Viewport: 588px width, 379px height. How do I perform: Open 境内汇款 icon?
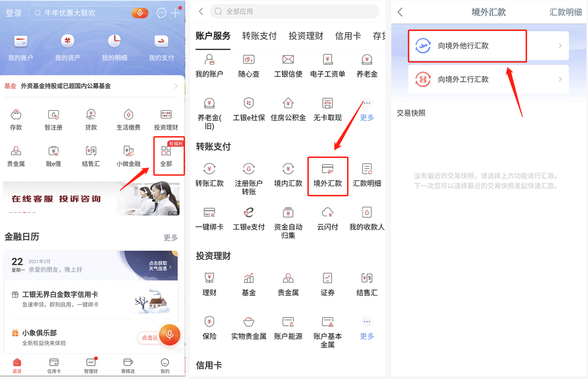[x=288, y=169]
